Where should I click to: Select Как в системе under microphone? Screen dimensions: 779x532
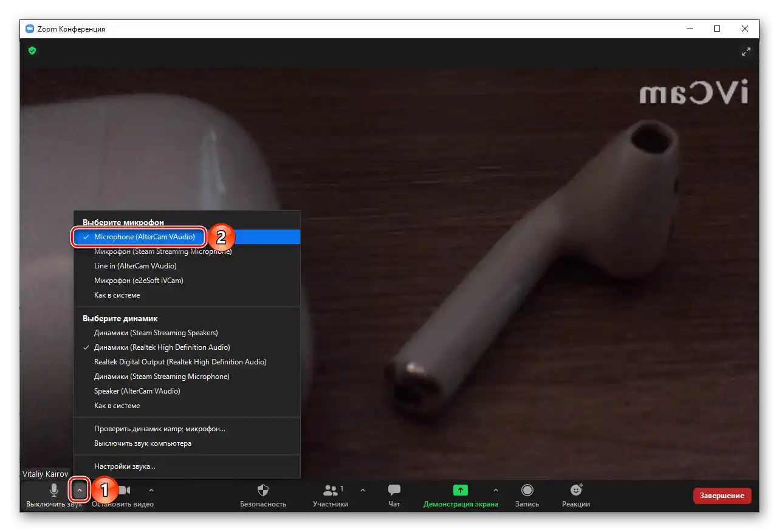[x=187, y=295]
